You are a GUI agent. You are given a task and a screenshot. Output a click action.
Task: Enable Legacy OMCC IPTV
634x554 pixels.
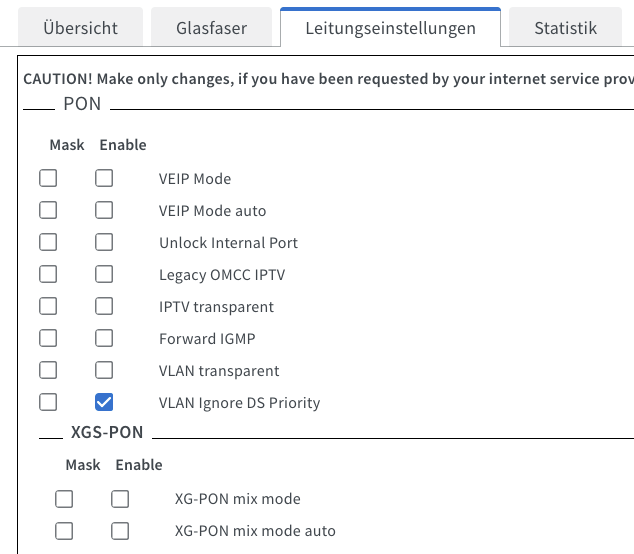[x=104, y=274]
